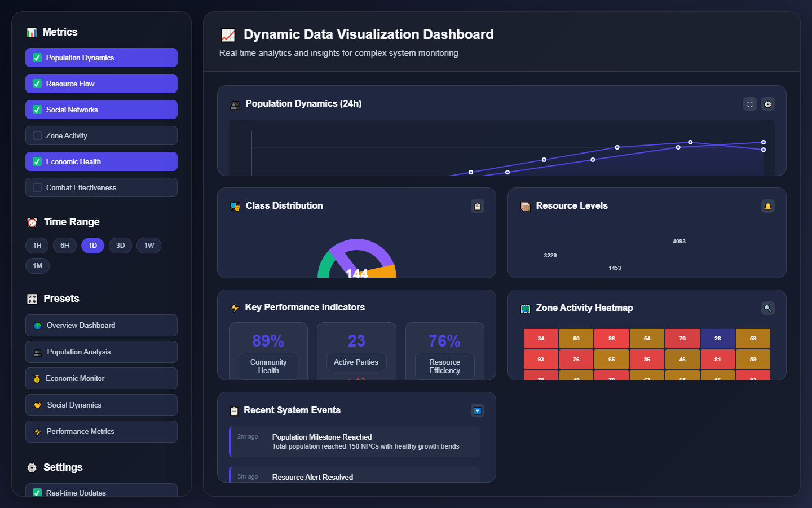The height and width of the screenshot is (508, 812).
Task: Click the heatmap cell showing 93
Action: (541, 360)
